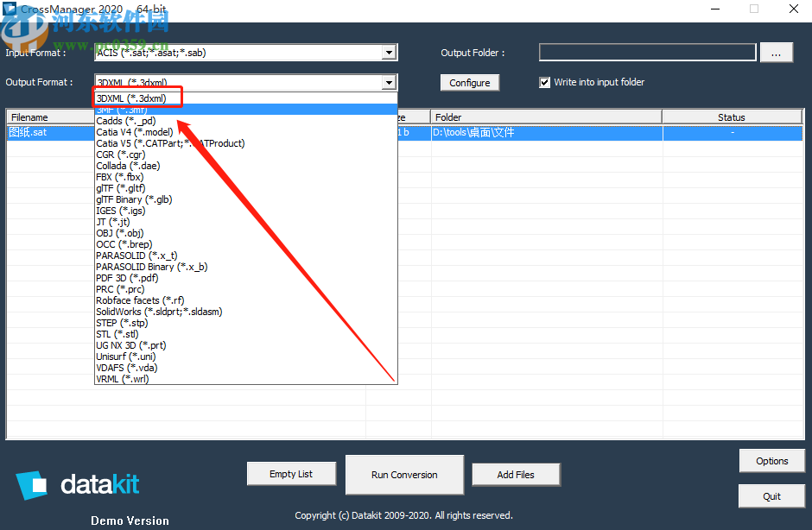Select "FBX (*.fbx)" output format

(116, 177)
